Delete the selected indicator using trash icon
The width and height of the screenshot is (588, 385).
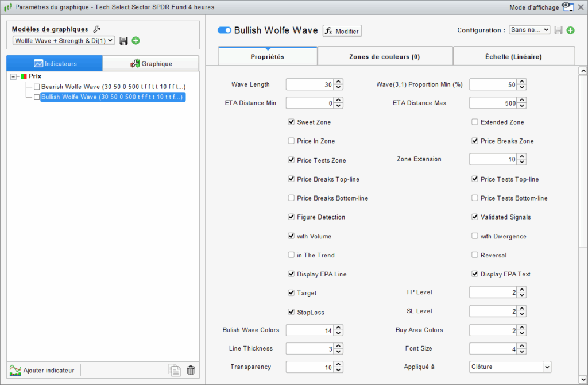(x=191, y=370)
